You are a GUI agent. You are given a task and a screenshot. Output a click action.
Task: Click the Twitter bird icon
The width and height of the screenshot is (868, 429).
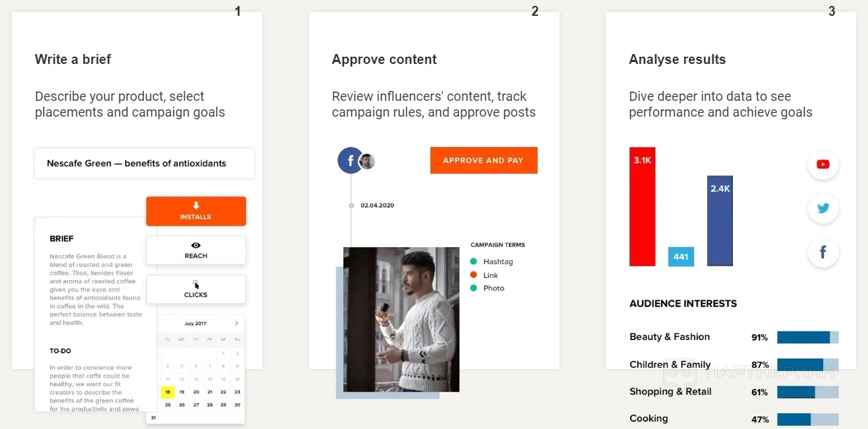pyautogui.click(x=823, y=209)
